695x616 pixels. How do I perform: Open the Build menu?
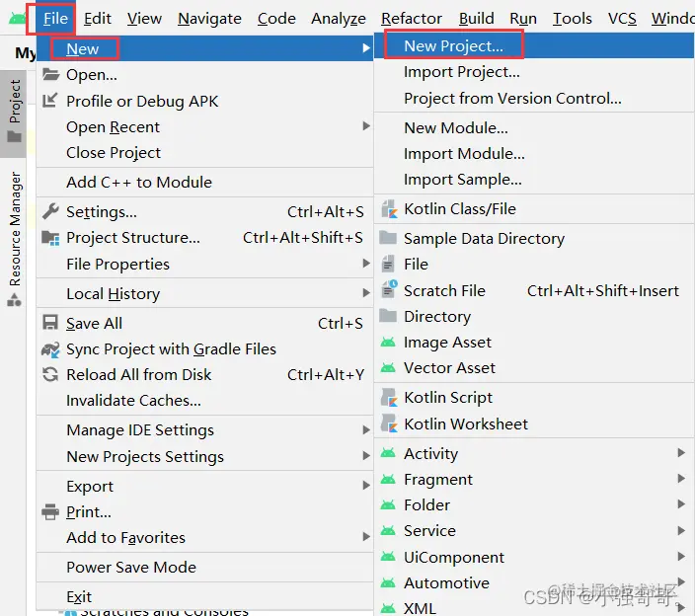pyautogui.click(x=477, y=19)
